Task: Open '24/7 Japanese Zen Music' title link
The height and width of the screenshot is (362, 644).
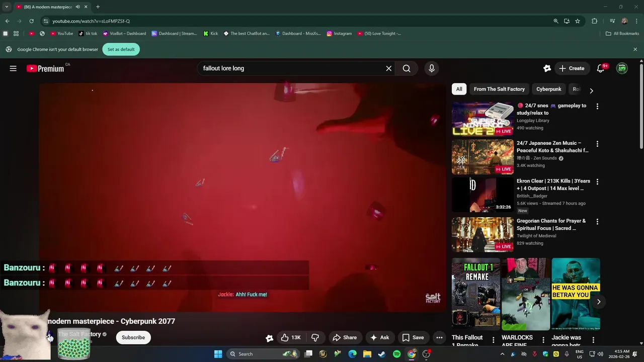Action: [x=552, y=147]
